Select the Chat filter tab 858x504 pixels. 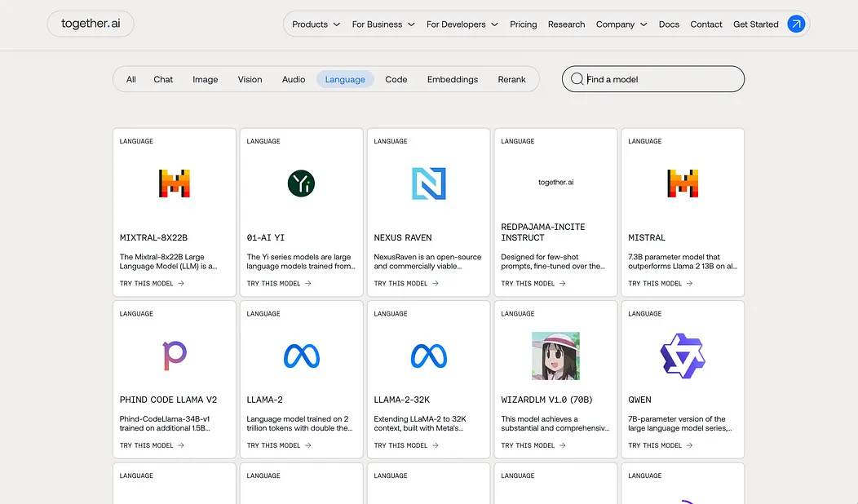[163, 79]
